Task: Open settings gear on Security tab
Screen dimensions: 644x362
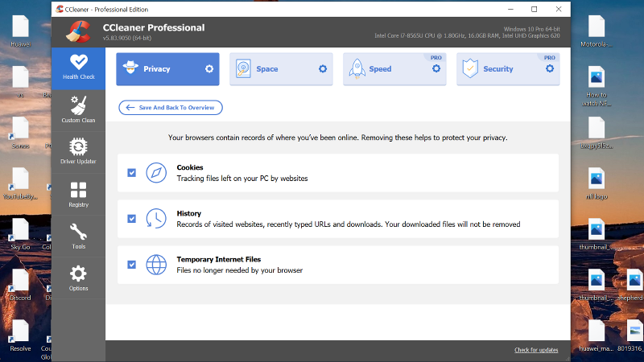Action: click(550, 69)
